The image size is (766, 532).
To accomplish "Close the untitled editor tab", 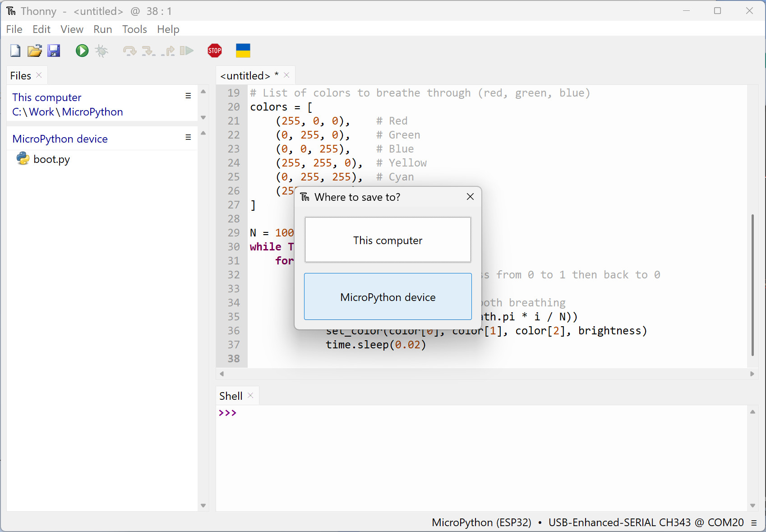I will coord(286,75).
